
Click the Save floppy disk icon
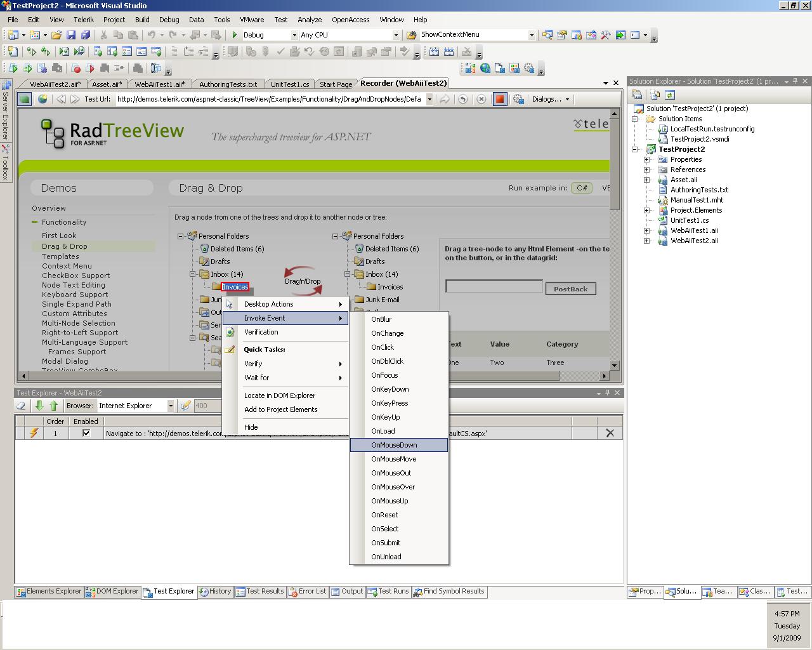pos(71,35)
